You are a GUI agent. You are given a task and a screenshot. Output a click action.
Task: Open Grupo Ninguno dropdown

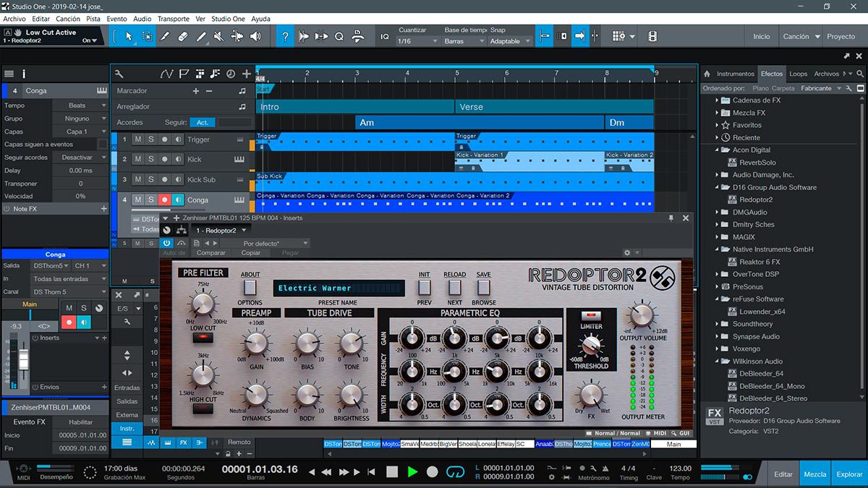point(80,119)
